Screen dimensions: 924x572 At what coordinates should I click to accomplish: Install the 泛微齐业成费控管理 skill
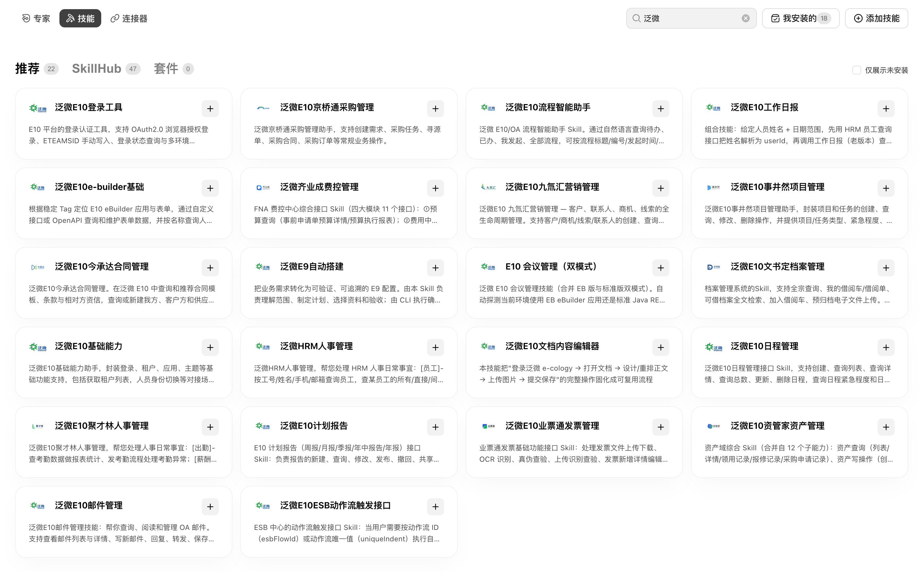tap(435, 188)
